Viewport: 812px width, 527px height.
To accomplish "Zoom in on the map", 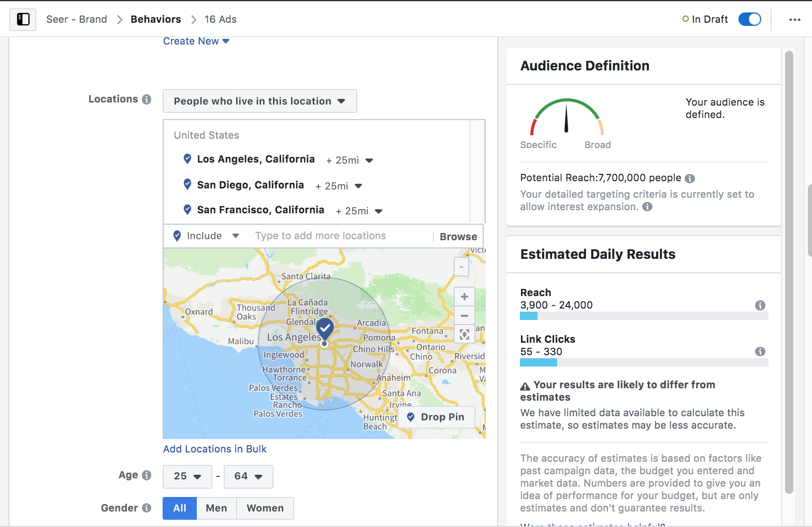I will point(464,297).
